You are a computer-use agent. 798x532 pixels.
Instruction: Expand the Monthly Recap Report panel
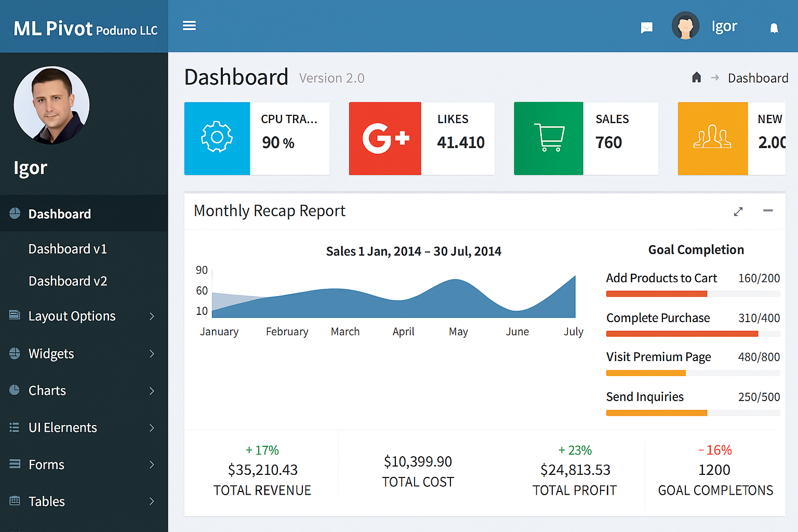[x=738, y=211]
